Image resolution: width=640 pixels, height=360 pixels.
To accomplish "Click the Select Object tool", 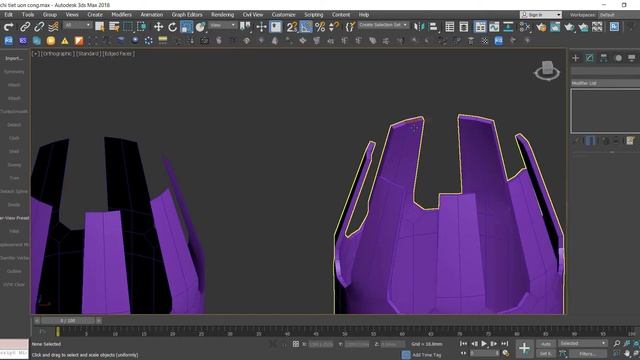I will [x=99, y=27].
